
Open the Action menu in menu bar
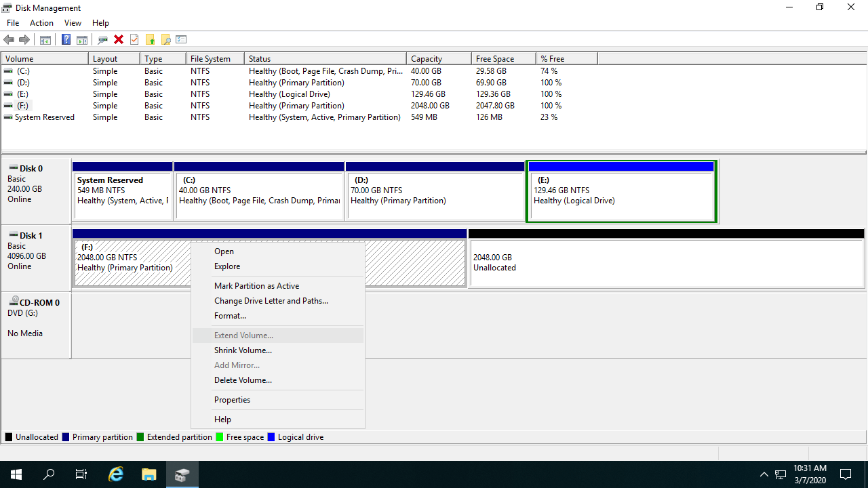[41, 23]
